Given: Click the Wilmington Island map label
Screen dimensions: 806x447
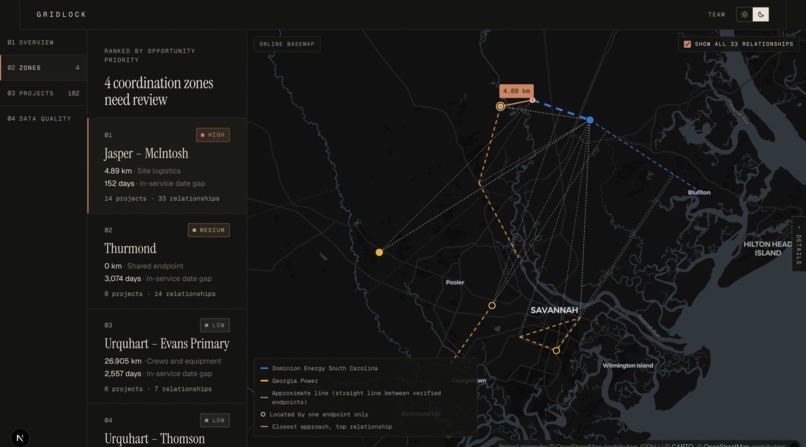Looking at the screenshot, I should point(628,365).
